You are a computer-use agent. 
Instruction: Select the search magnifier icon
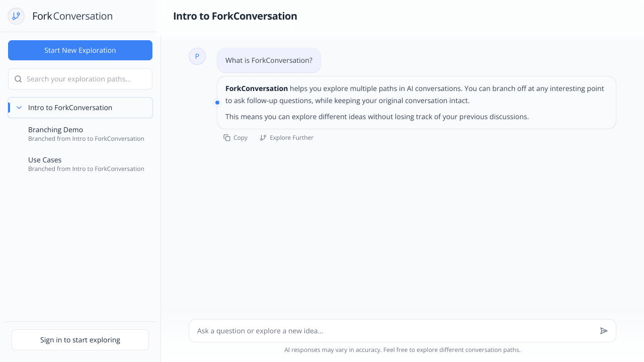click(18, 79)
